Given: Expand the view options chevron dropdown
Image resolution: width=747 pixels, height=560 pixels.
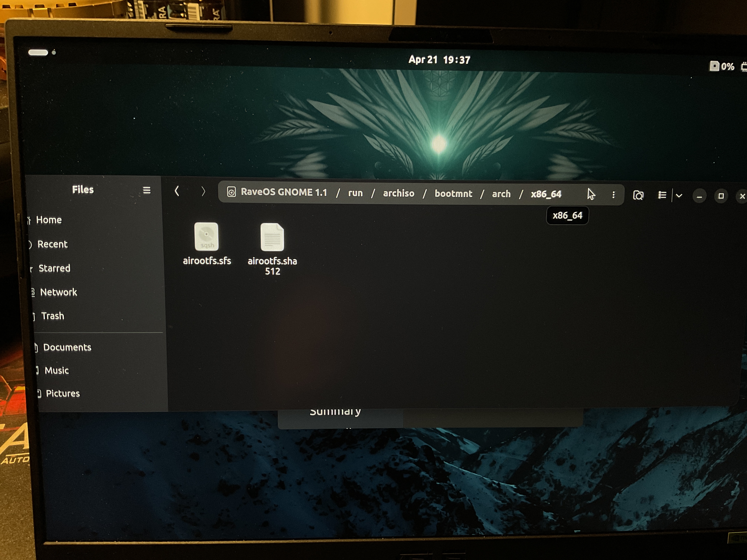Looking at the screenshot, I should pyautogui.click(x=679, y=196).
